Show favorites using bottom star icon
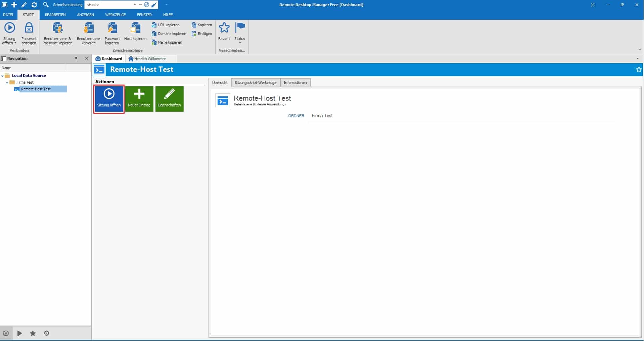Image resolution: width=644 pixels, height=341 pixels. click(x=33, y=333)
